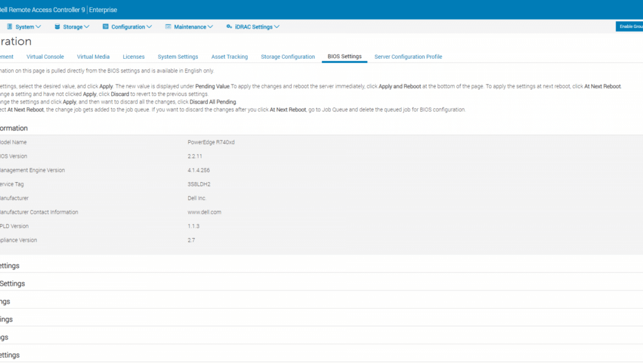Open the System menu
The image size is (643, 364).
pyautogui.click(x=24, y=26)
